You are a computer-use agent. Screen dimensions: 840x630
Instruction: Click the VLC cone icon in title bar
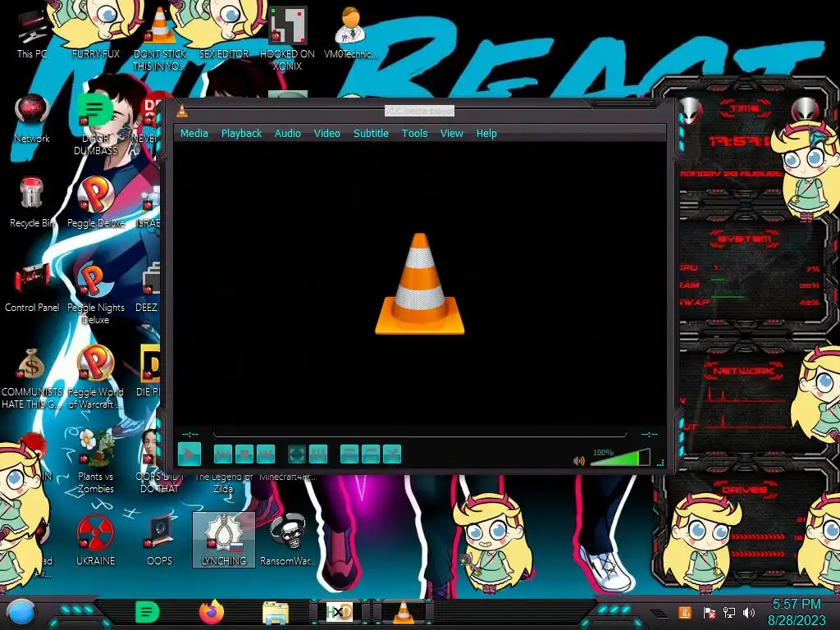coord(182,111)
